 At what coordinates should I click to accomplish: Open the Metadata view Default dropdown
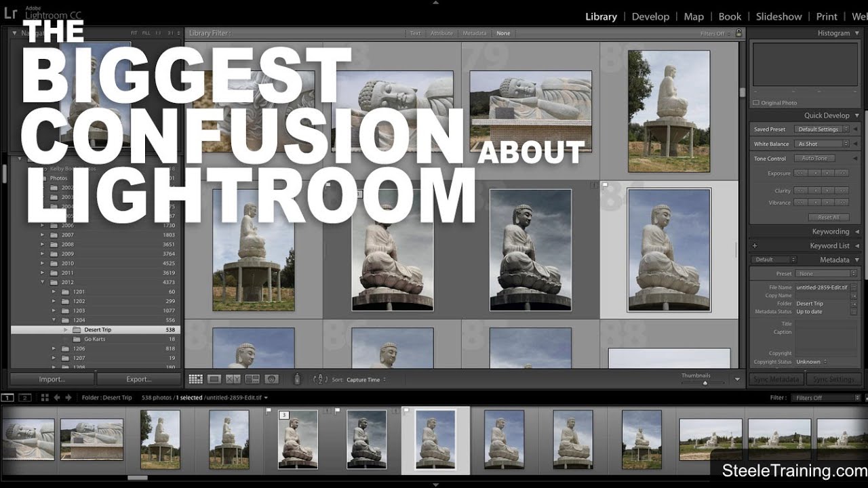pyautogui.click(x=774, y=260)
